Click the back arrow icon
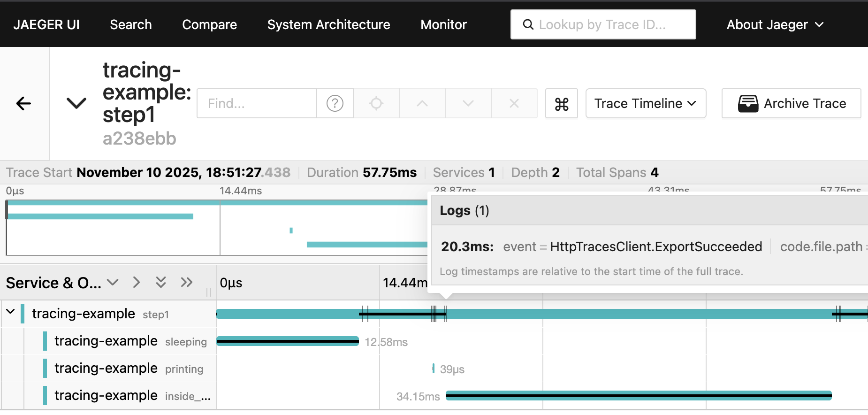Screen dimensions: 868x415 click(23, 103)
